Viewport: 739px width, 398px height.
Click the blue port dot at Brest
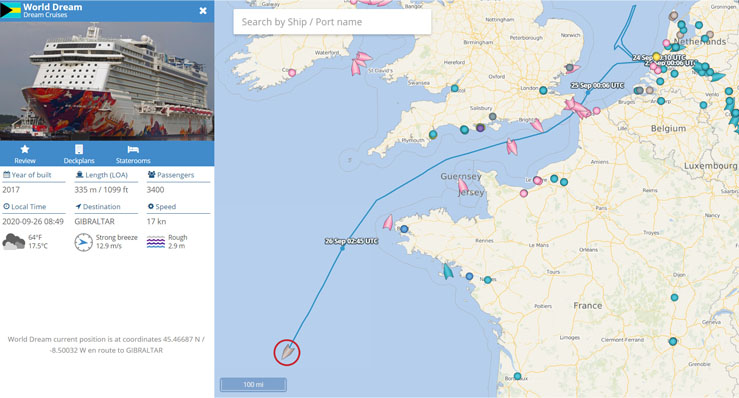[x=404, y=229]
